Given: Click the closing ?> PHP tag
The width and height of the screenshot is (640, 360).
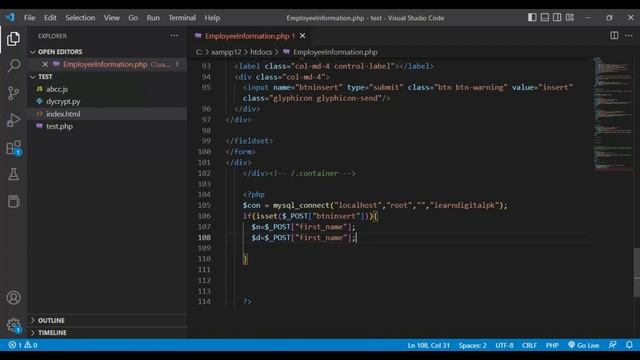Looking at the screenshot, I should click(247, 302).
